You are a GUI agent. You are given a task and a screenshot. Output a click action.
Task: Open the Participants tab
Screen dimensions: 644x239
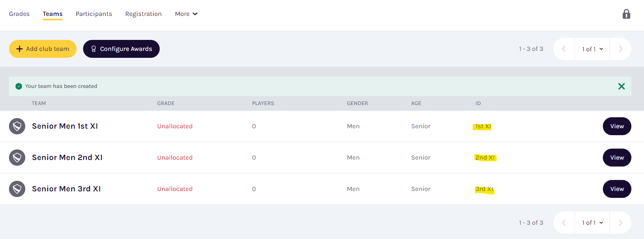[x=94, y=14]
